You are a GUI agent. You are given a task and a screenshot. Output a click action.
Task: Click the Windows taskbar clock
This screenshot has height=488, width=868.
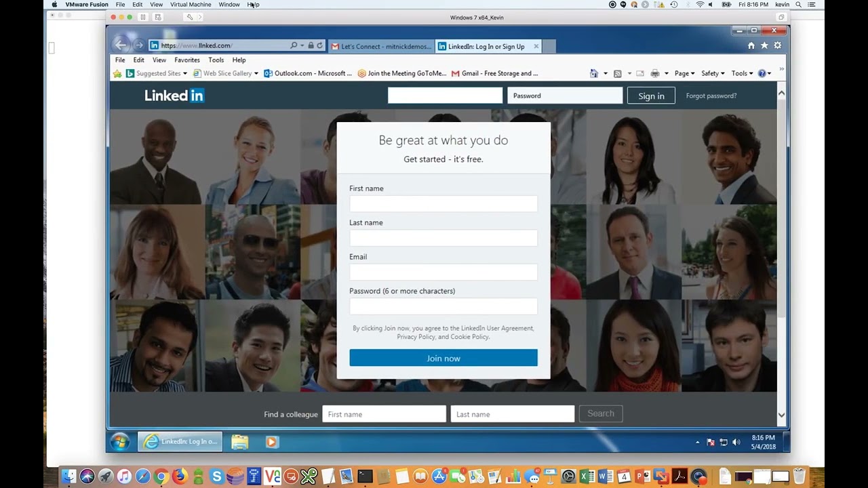point(763,442)
